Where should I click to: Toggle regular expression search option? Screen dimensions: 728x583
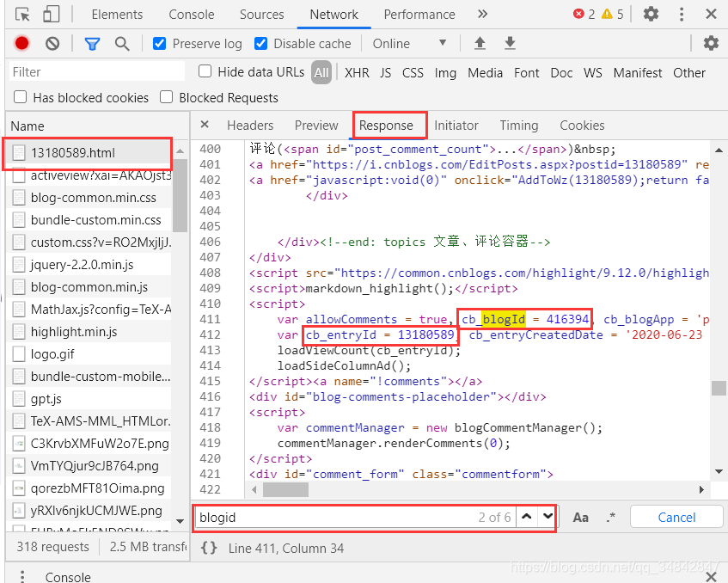tap(611, 517)
